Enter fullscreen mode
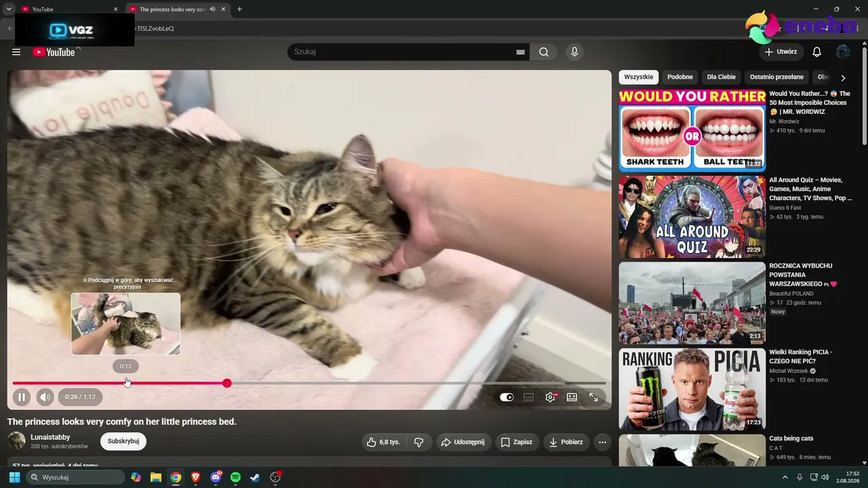The height and width of the screenshot is (488, 868). (593, 397)
